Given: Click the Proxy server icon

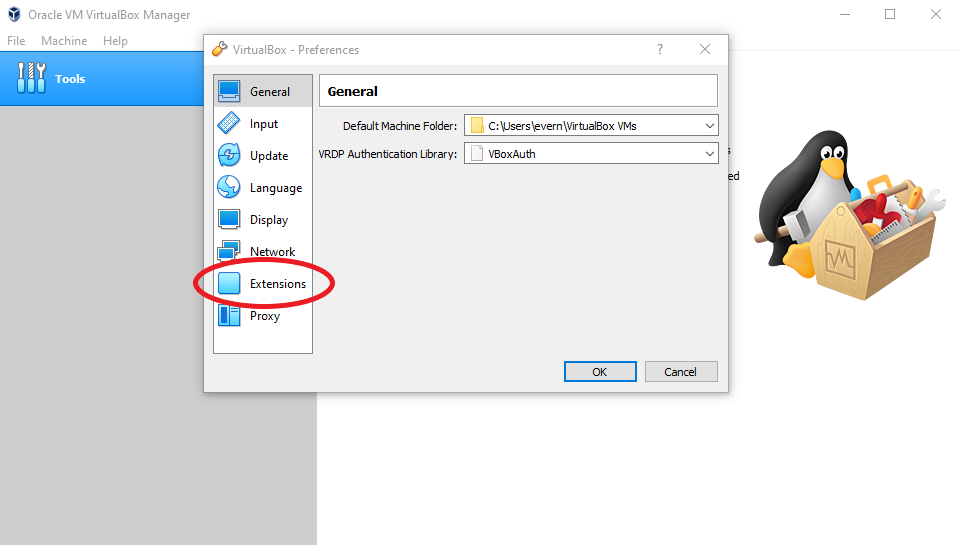Looking at the screenshot, I should click(x=229, y=315).
